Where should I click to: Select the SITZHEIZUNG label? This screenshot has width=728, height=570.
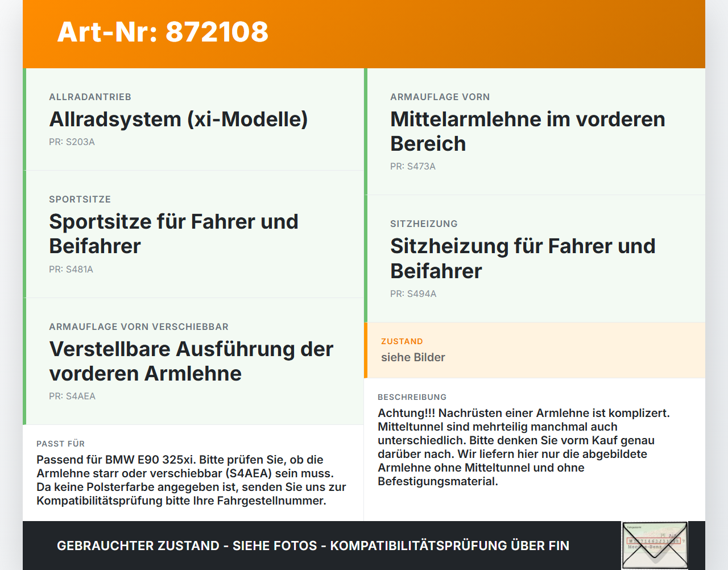(x=424, y=224)
